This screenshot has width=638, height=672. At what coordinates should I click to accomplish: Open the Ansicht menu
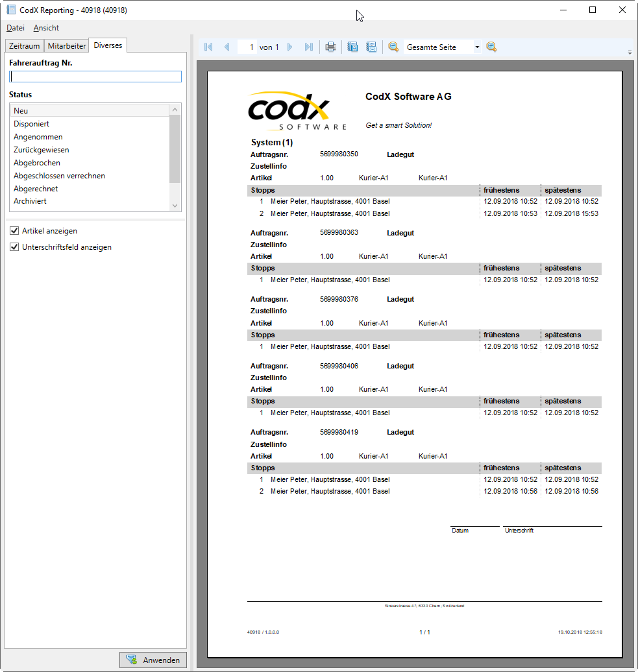coord(45,28)
